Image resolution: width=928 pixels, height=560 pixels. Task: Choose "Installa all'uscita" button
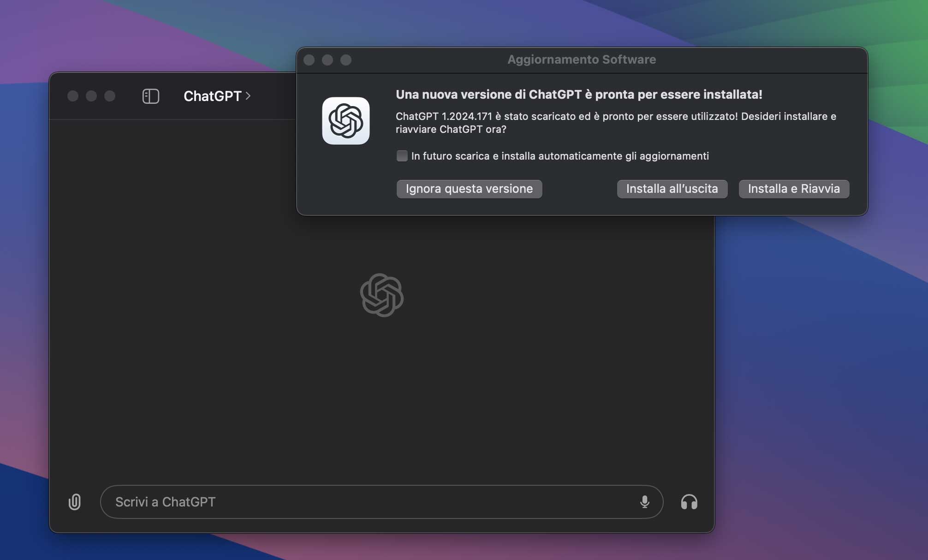point(672,189)
